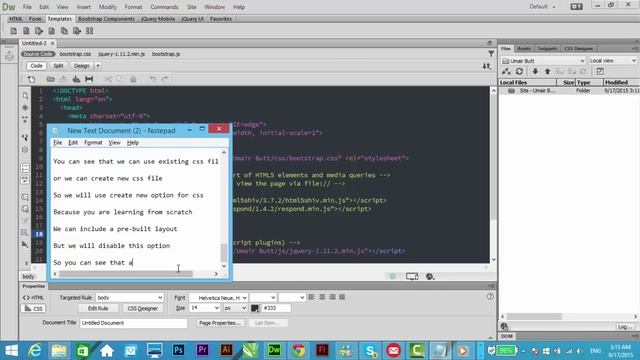Click the file management arrows icon
Viewport: 640px width, 360px height.
[x=487, y=66]
